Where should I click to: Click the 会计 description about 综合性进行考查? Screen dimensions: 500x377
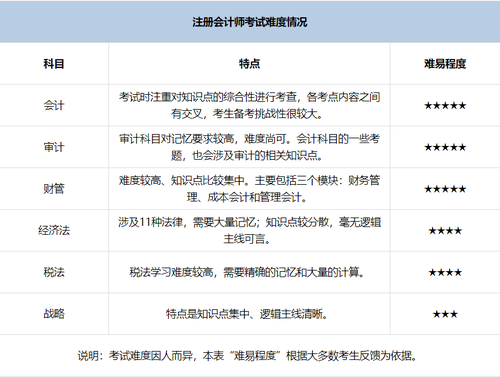pos(249,105)
